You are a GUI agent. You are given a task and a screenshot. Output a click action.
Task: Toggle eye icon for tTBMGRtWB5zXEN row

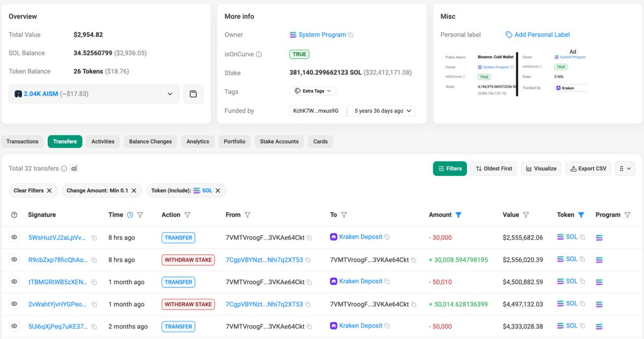(14, 282)
